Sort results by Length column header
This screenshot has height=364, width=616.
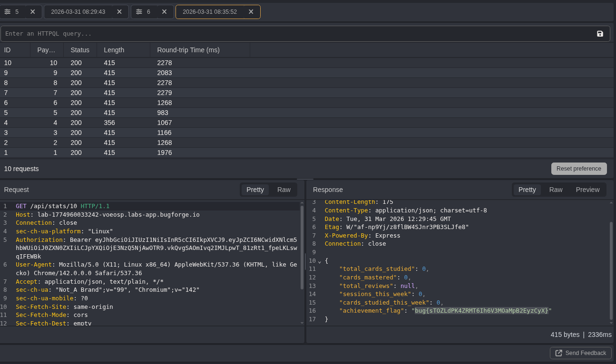tap(114, 50)
